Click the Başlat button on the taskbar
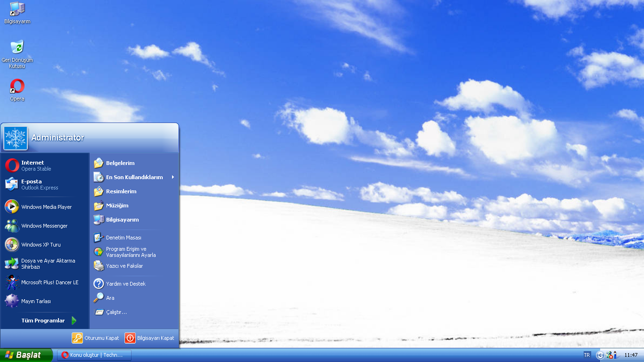Screen dimensions: 644x362 coord(26,355)
